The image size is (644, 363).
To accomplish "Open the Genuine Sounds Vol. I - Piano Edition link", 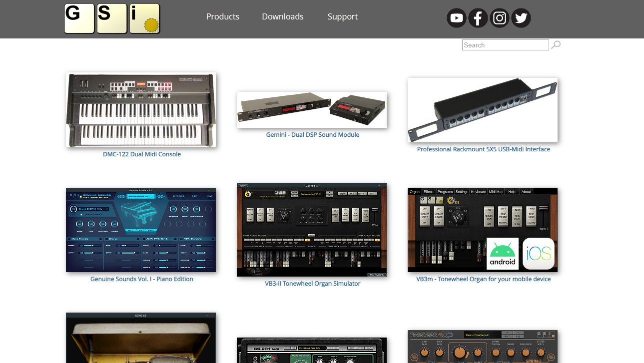I will [142, 279].
